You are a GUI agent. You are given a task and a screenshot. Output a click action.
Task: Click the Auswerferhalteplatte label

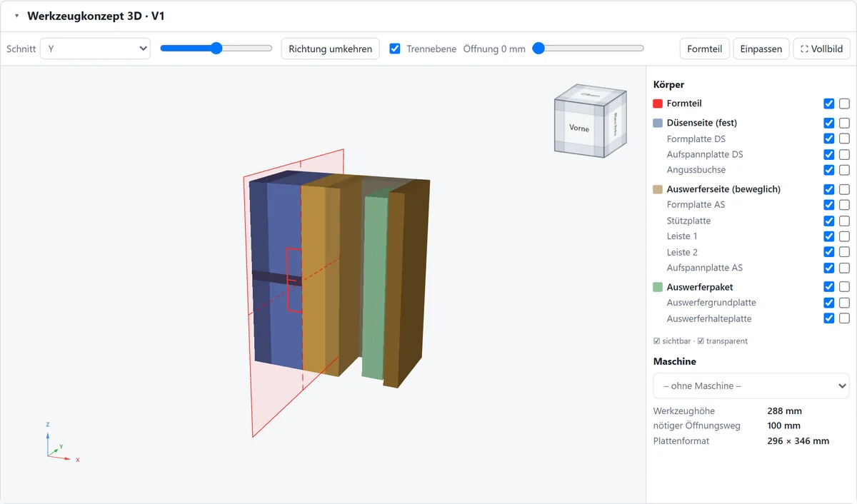(x=709, y=318)
